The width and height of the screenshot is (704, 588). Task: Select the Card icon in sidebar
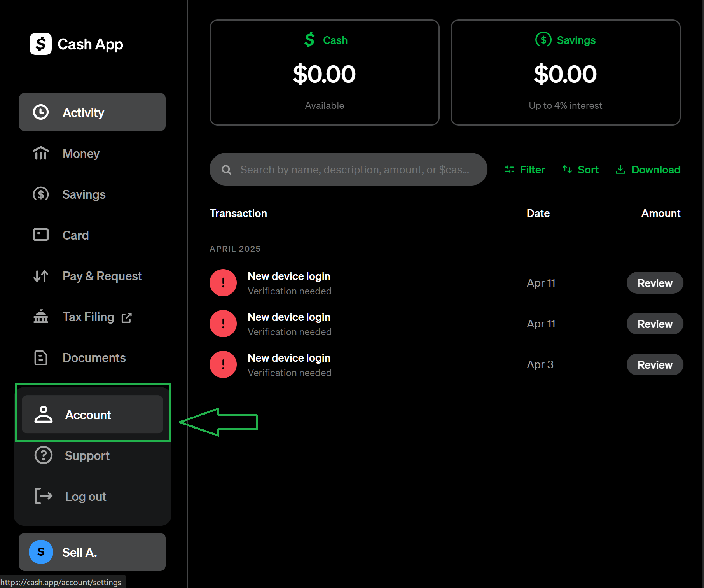[x=41, y=235]
